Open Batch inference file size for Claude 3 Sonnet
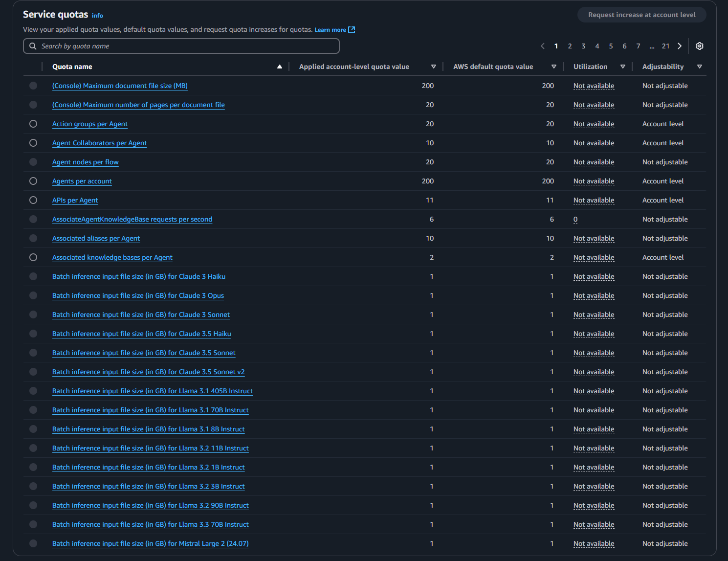This screenshot has width=728, height=561. click(x=141, y=314)
